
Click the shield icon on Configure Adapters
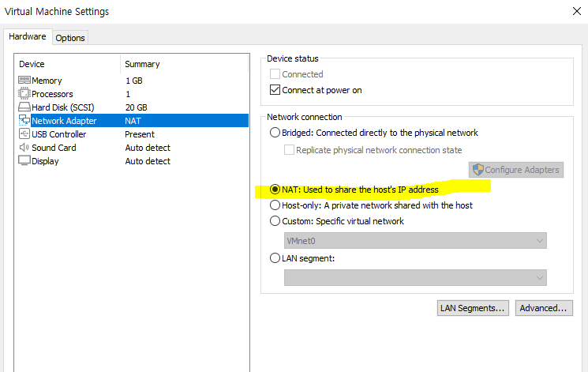[478, 170]
